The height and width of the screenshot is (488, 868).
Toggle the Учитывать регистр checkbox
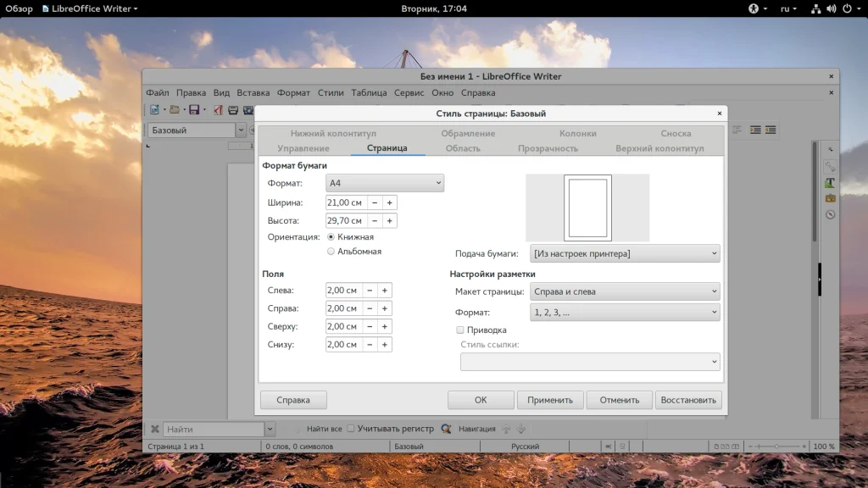pos(351,429)
